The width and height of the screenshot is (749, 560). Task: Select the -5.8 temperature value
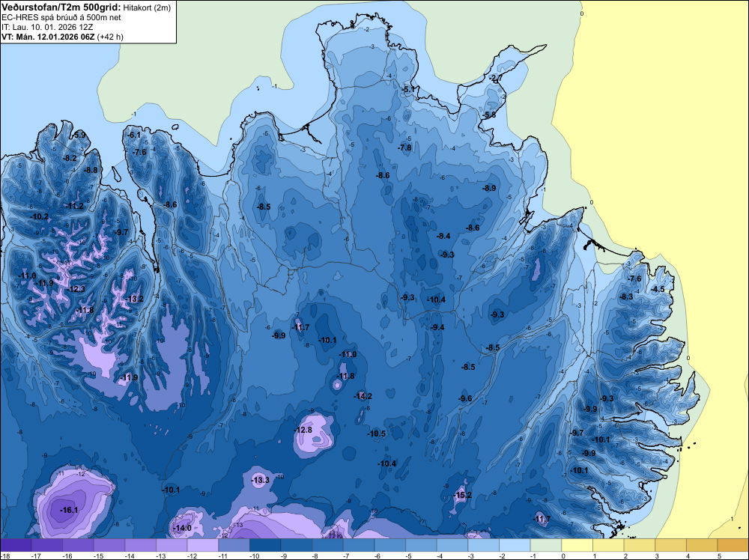click(489, 115)
